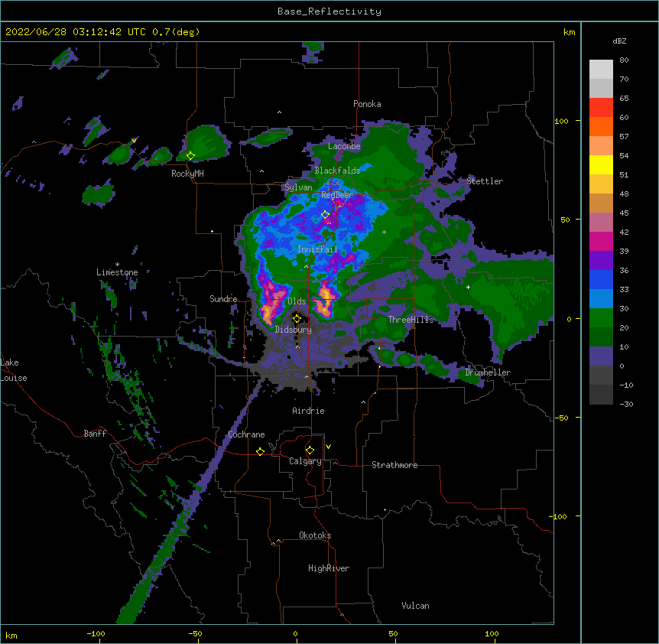Pick the light gray 70–80 dBZ swatch
This screenshot has width=659, height=644.
pyautogui.click(x=601, y=70)
